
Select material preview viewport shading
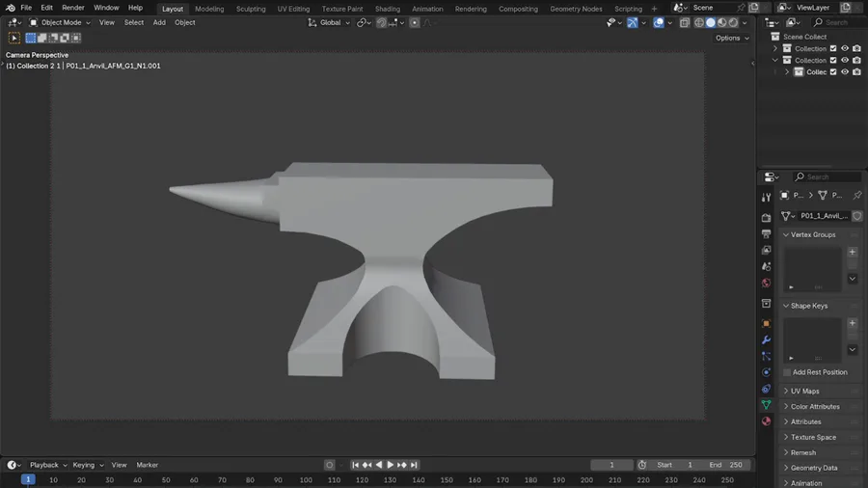[721, 23]
